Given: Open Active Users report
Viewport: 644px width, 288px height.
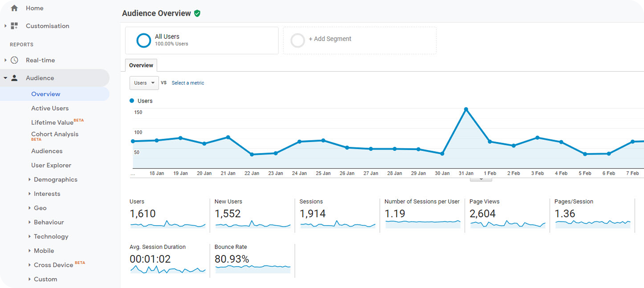Looking at the screenshot, I should pyautogui.click(x=50, y=108).
